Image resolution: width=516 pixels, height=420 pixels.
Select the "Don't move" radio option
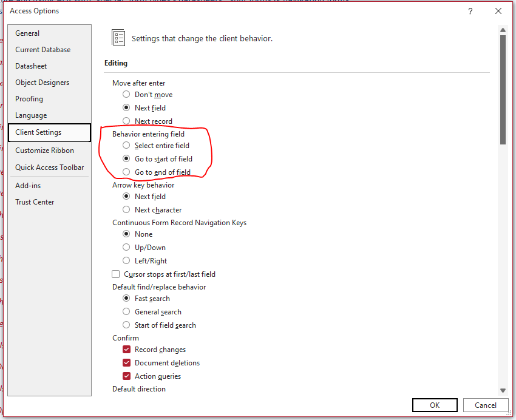coord(126,95)
